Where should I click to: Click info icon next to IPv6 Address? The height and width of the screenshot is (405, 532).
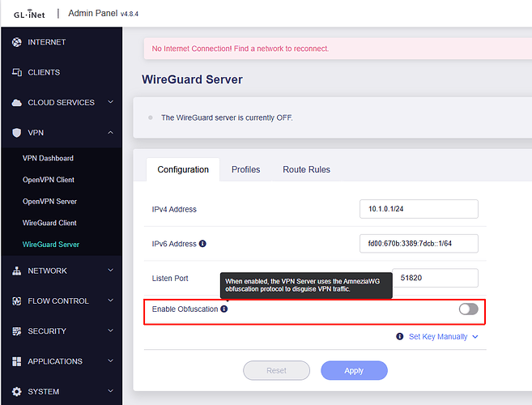point(202,244)
